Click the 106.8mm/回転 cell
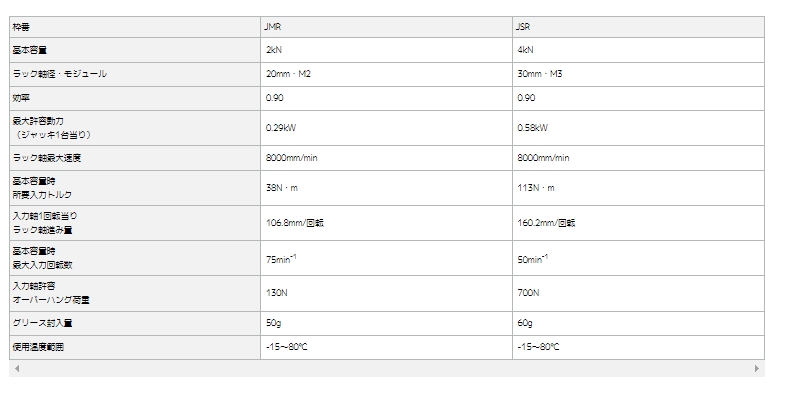Screen dimensions: 786x396 [x=386, y=223]
